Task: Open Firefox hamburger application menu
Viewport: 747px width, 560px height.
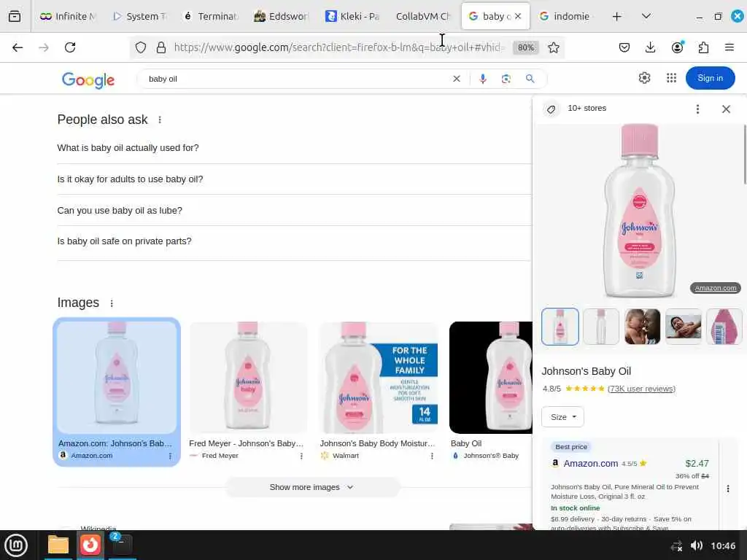Action: coord(729,47)
